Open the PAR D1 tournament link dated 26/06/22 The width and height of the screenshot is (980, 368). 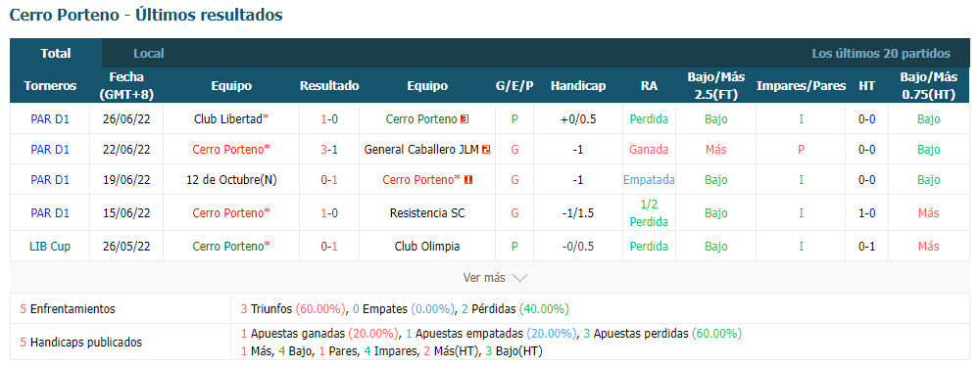[x=50, y=119]
